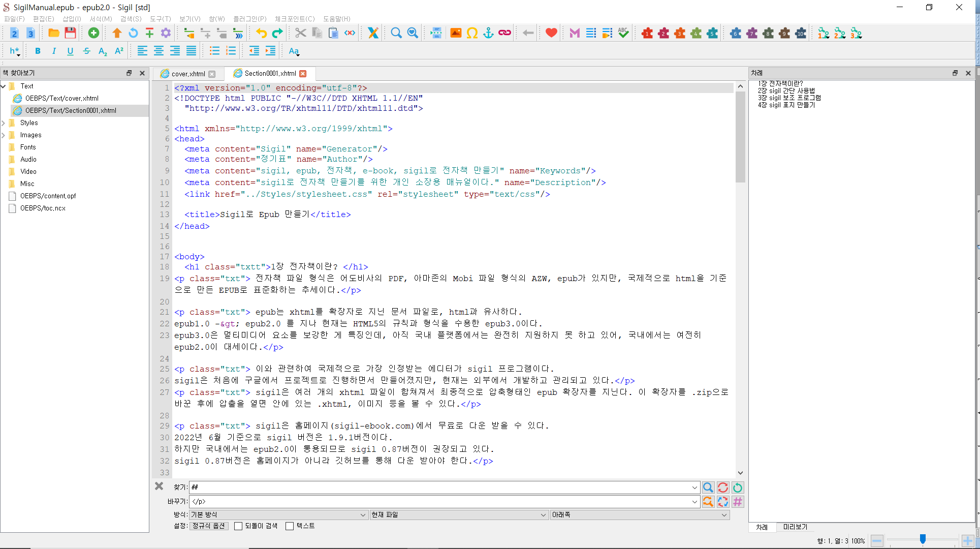The width and height of the screenshot is (980, 549).
Task: Click the paste clipboard icon
Action: (x=333, y=34)
